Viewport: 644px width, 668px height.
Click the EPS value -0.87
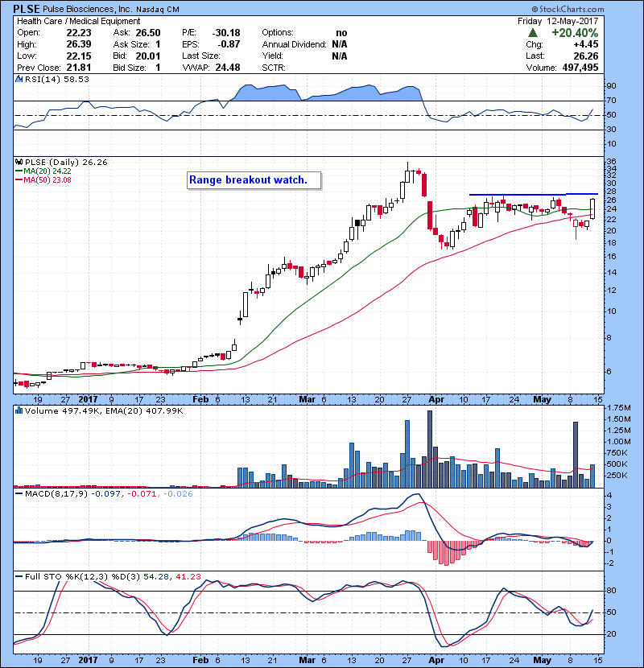tap(229, 44)
